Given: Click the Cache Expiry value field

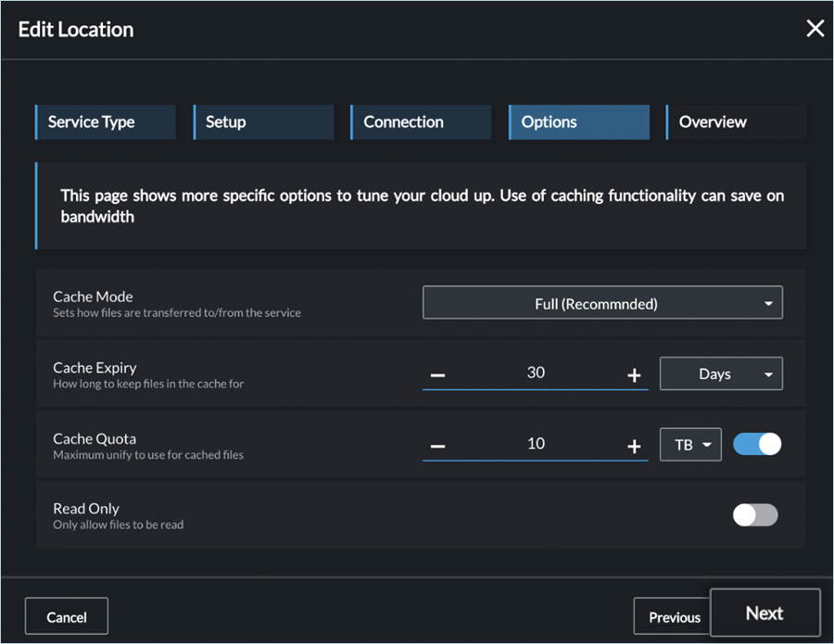Looking at the screenshot, I should [x=536, y=373].
